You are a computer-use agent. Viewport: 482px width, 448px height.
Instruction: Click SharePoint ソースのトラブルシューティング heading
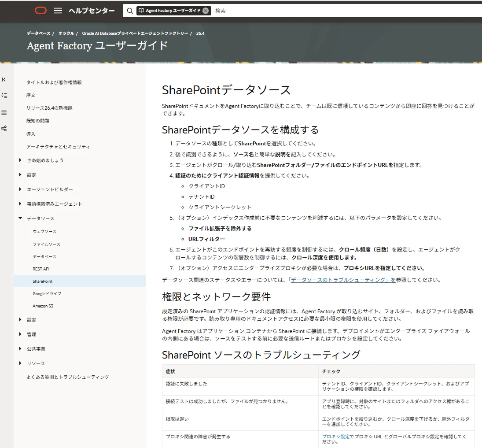coord(261,355)
